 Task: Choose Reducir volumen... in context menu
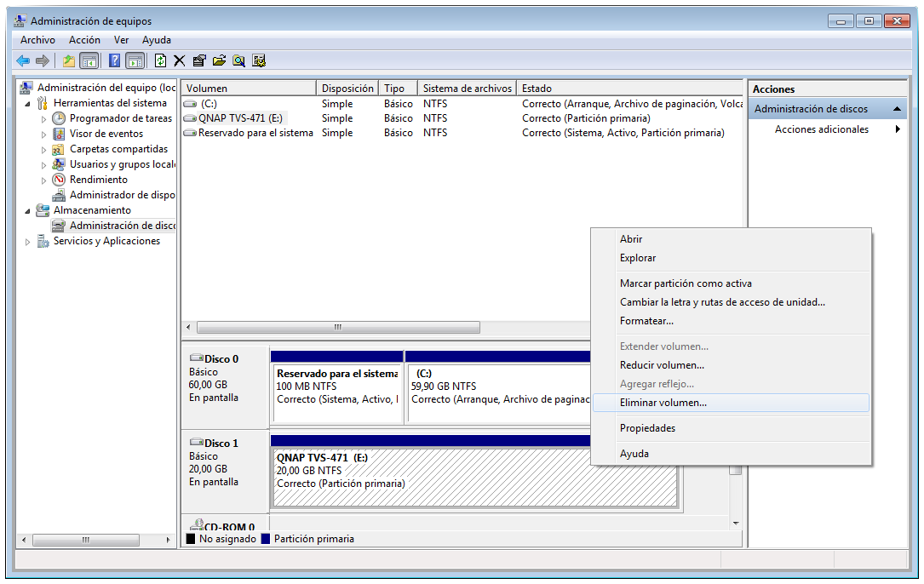(731, 365)
